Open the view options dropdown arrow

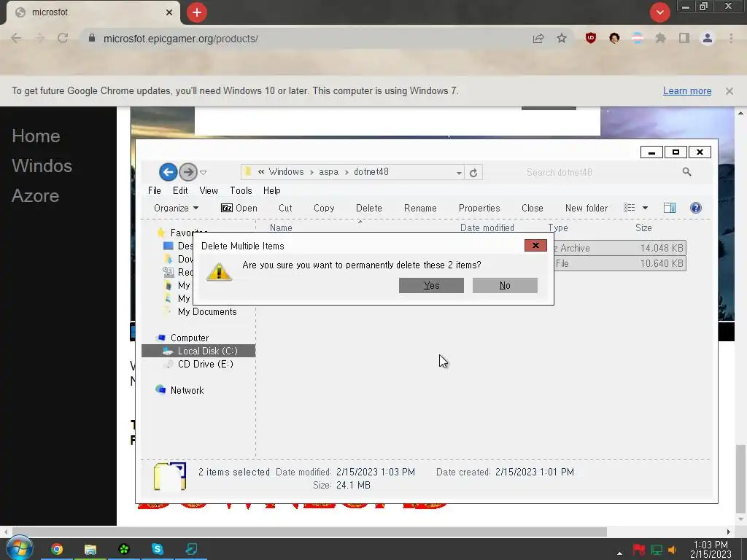click(645, 208)
